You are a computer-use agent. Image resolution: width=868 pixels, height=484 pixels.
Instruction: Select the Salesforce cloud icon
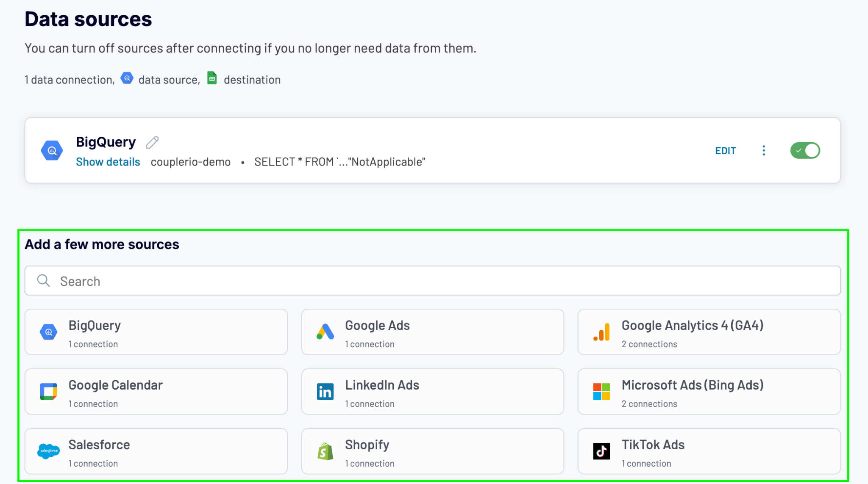click(x=49, y=451)
